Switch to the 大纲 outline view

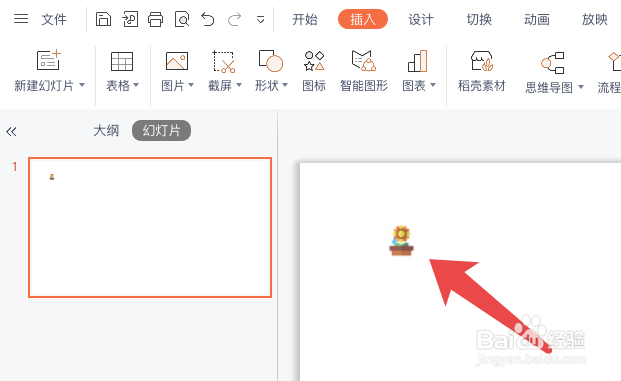(x=106, y=130)
